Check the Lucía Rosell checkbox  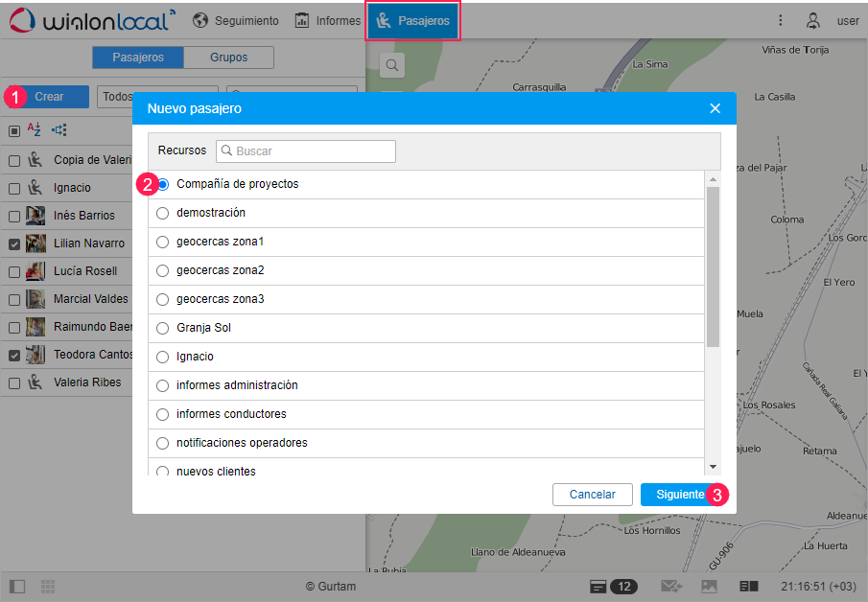point(14,271)
